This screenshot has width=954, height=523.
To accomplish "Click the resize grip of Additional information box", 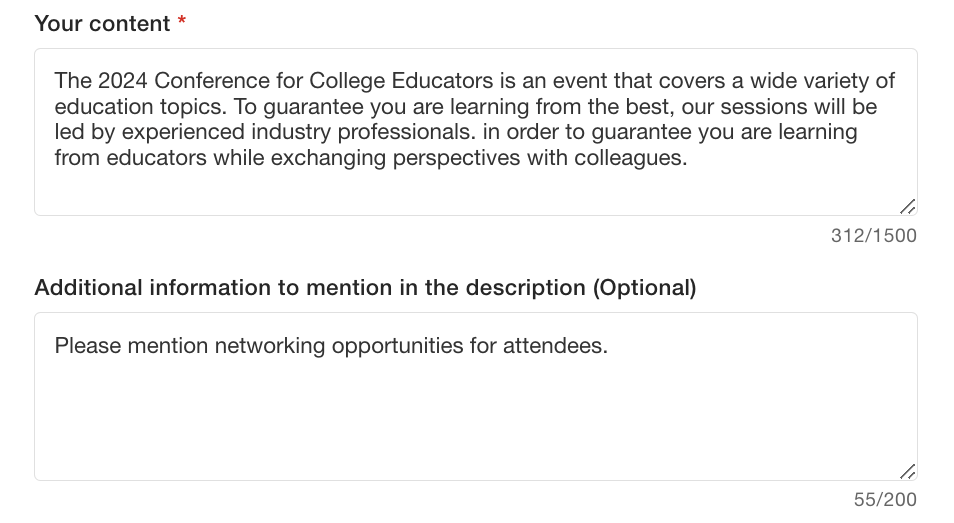I will point(906,471).
